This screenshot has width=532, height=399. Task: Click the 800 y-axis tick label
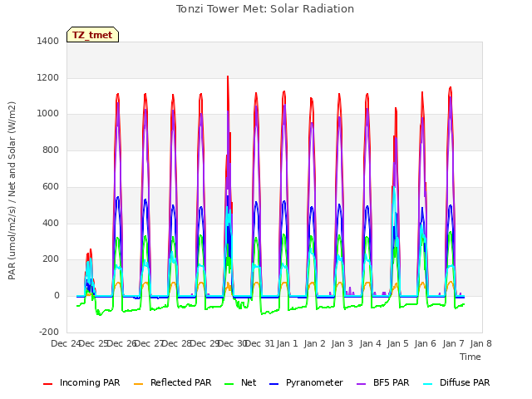(x=51, y=150)
